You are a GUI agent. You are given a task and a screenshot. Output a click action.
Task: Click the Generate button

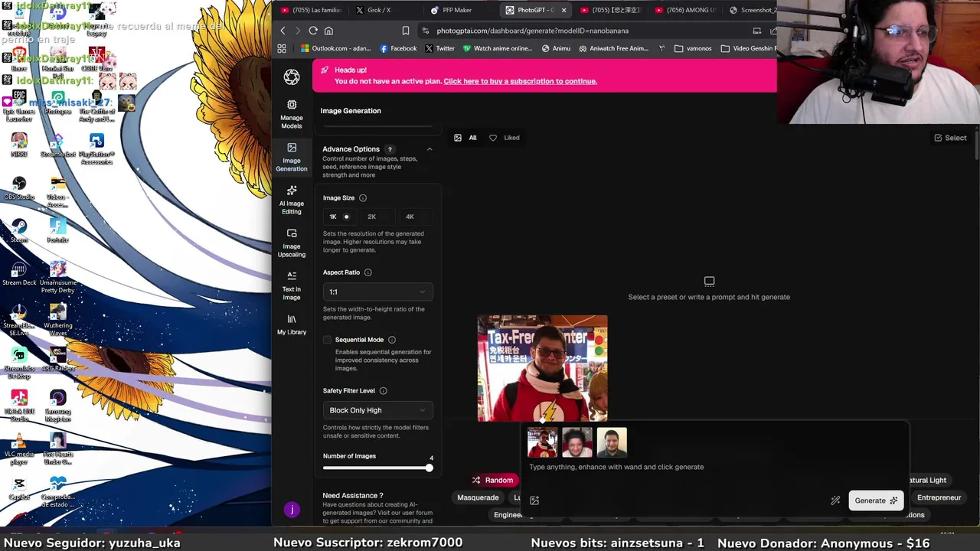pos(876,500)
